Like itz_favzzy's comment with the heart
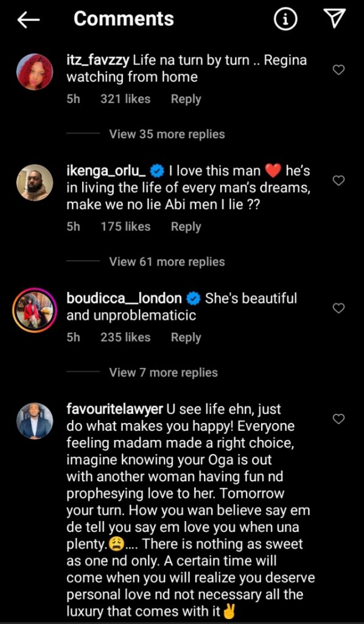This screenshot has width=364, height=624. 338,70
